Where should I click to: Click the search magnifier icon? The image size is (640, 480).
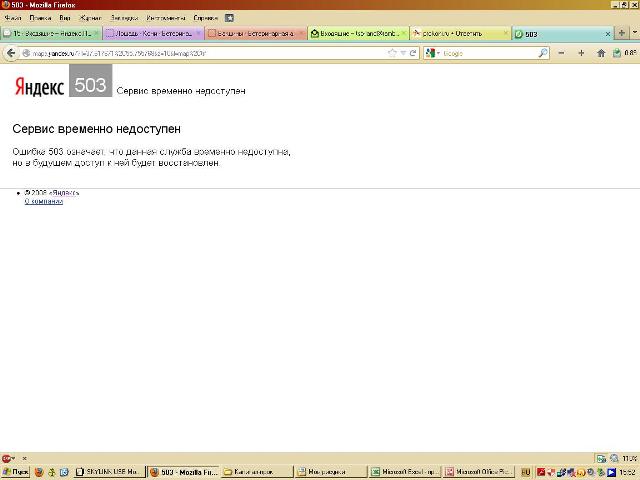pyautogui.click(x=544, y=53)
